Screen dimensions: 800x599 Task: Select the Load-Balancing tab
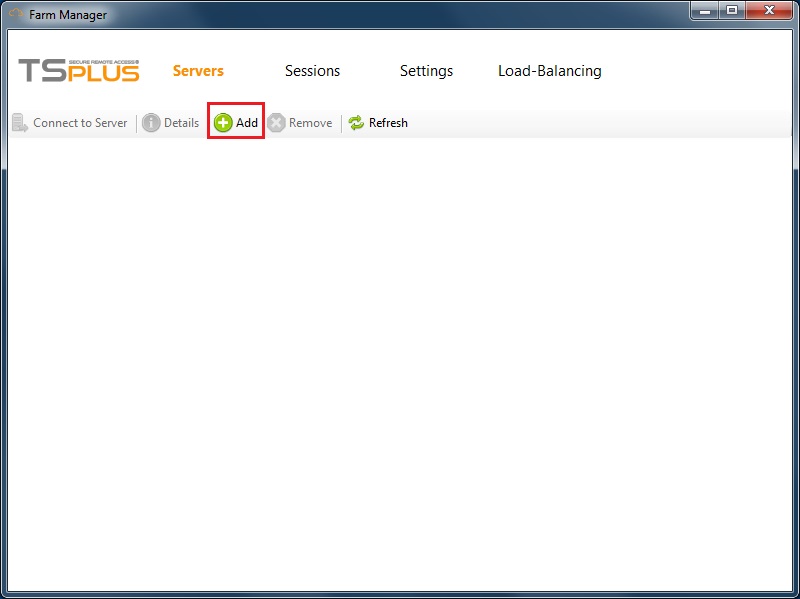[549, 71]
